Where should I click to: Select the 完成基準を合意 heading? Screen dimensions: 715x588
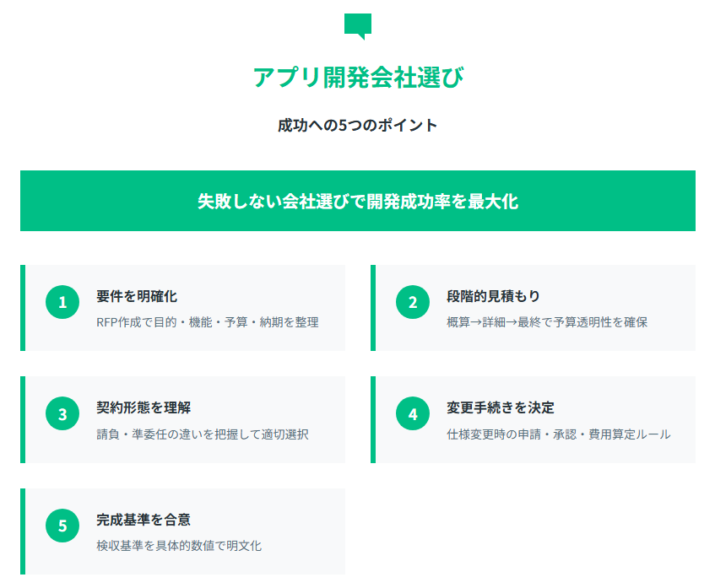pos(144,519)
